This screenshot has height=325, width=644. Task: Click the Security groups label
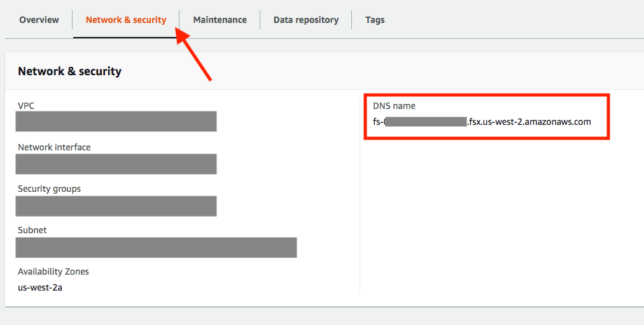click(49, 189)
